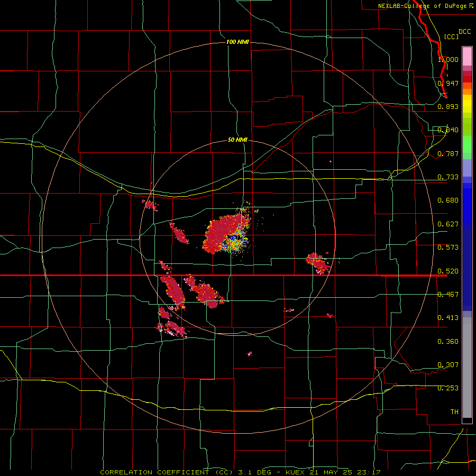
Task: Click the [CC] legend unit label
Action: click(451, 36)
